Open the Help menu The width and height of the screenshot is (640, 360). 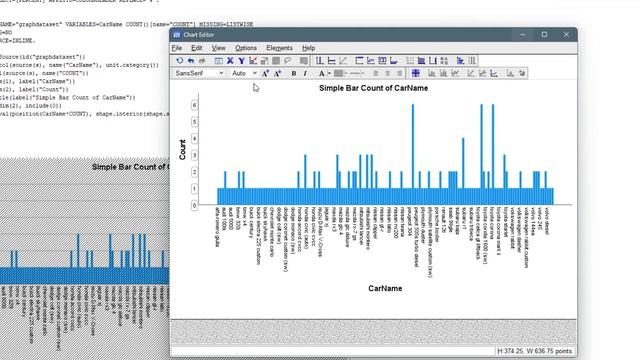(x=309, y=48)
